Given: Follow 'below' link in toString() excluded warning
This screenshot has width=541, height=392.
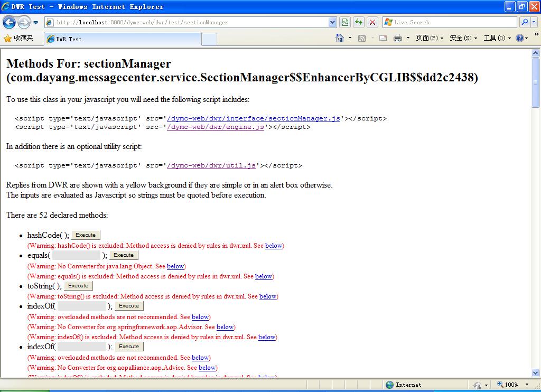Looking at the screenshot, I should click(268, 296).
